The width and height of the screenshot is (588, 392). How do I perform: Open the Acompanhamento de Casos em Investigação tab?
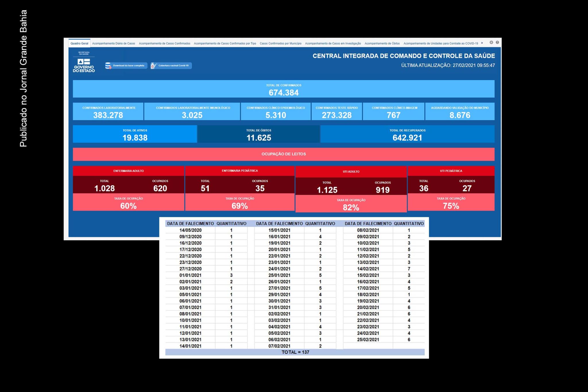click(333, 43)
